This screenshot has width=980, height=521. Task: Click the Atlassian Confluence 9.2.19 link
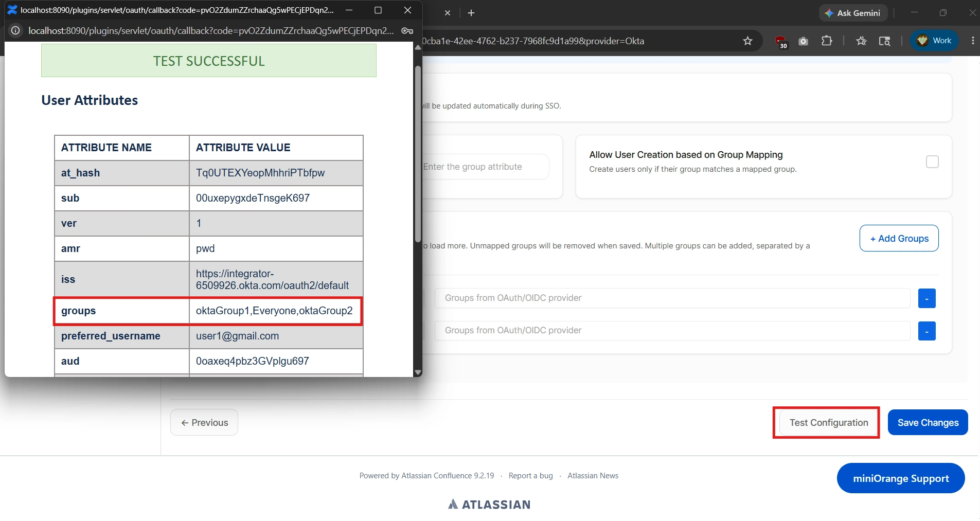coord(448,476)
